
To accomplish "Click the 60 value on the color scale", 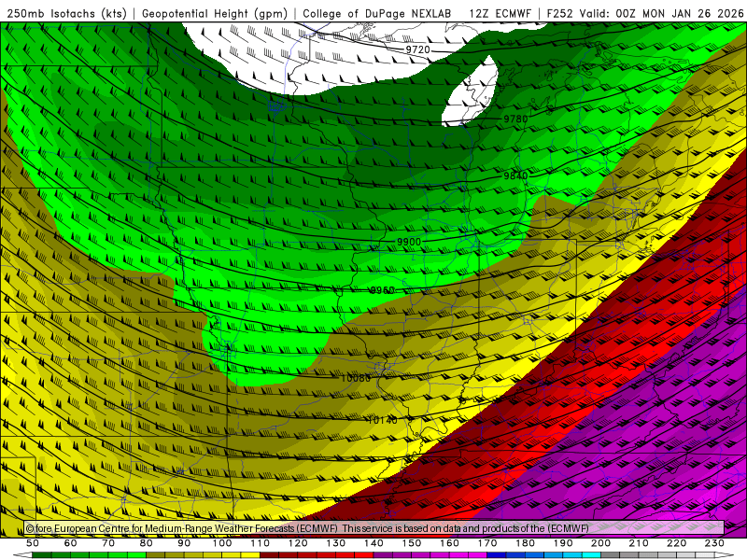I will tap(70, 543).
